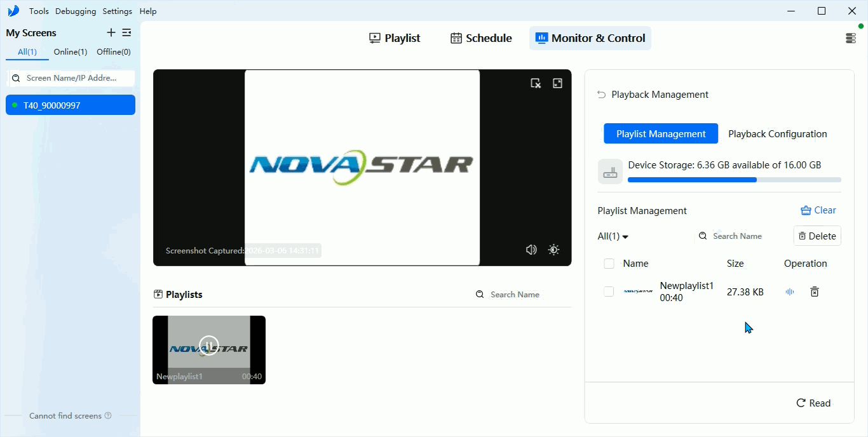Tick the select-all checkbox beside Name

609,264
